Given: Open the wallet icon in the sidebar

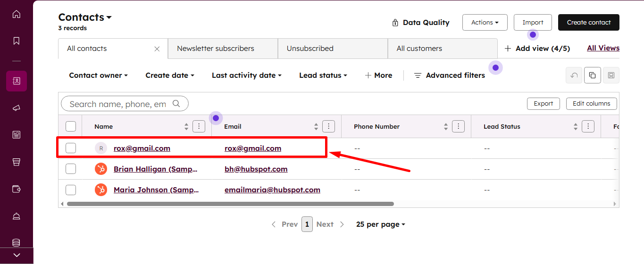Looking at the screenshot, I should tap(17, 189).
